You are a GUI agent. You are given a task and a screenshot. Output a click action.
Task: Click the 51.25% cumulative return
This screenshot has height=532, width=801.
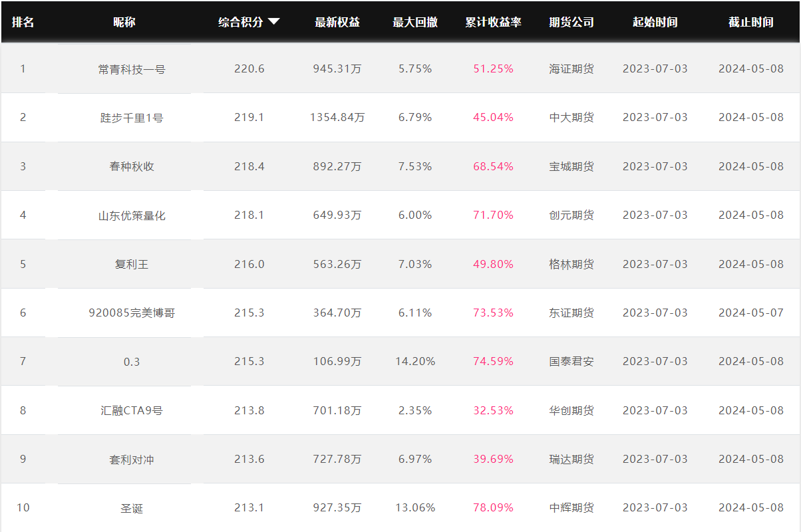click(494, 68)
